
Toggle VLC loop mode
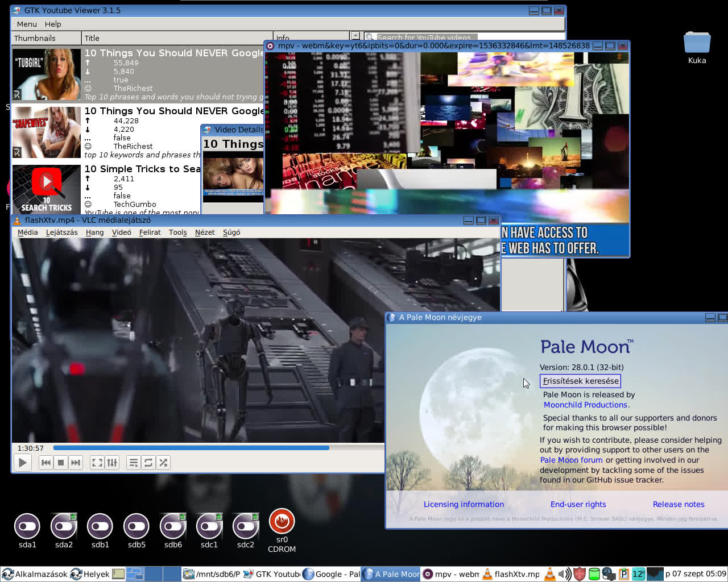tap(148, 463)
